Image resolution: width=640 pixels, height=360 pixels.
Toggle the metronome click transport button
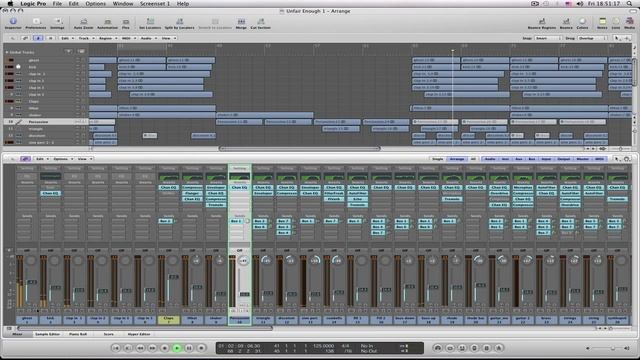499,348
